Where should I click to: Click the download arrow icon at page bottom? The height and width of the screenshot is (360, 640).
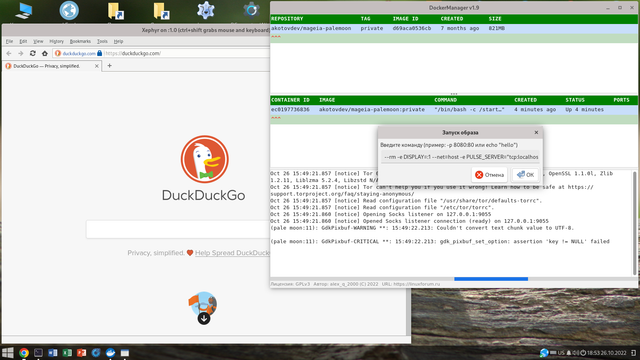tap(204, 318)
